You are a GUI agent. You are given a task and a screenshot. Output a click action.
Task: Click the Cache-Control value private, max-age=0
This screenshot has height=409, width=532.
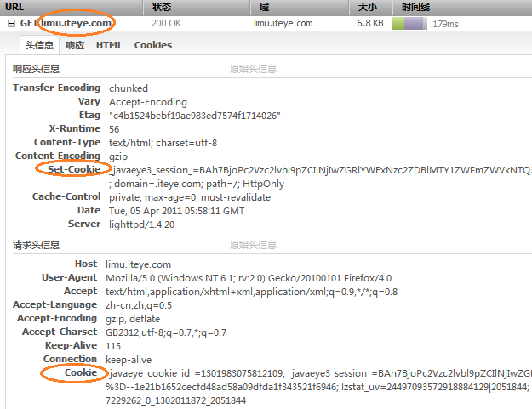coord(190,197)
